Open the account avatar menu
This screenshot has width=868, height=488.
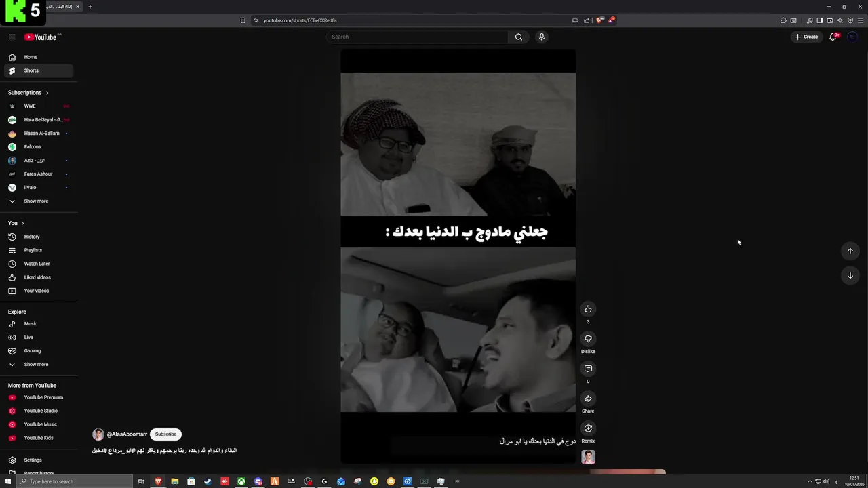click(852, 37)
